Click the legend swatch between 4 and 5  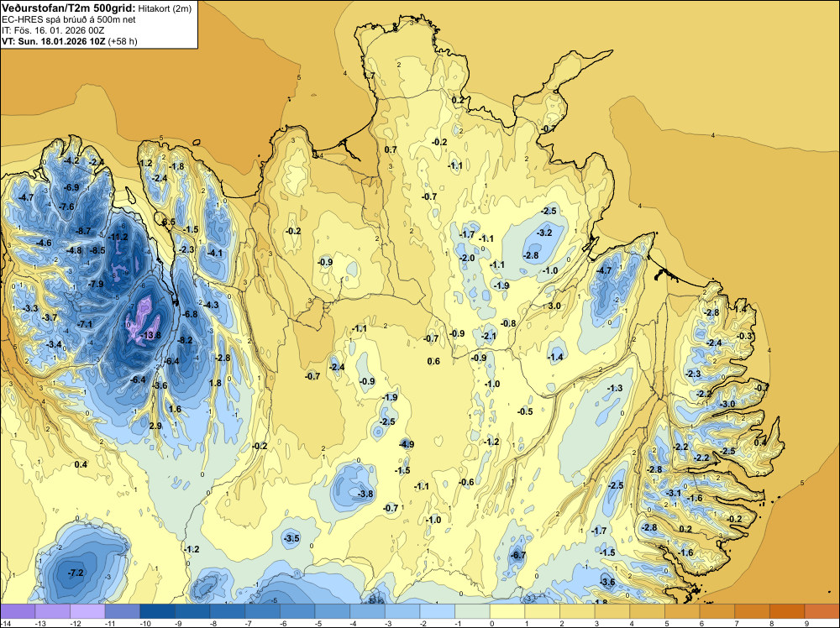(x=647, y=611)
